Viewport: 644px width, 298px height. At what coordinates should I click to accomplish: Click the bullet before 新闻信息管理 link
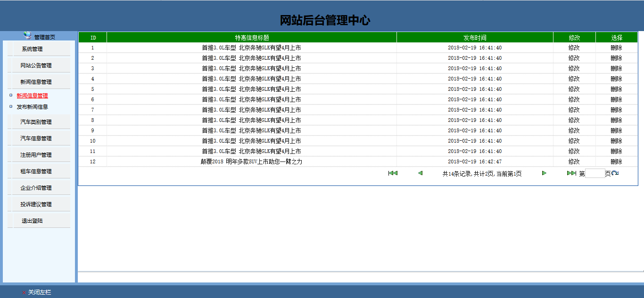pyautogui.click(x=11, y=95)
